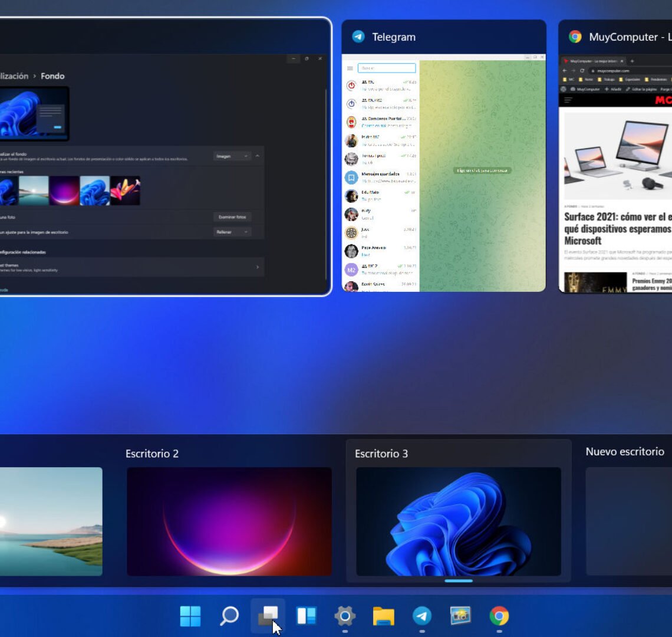Open the MuyComputer admin bar link
The width and height of the screenshot is (672, 637).
point(585,89)
